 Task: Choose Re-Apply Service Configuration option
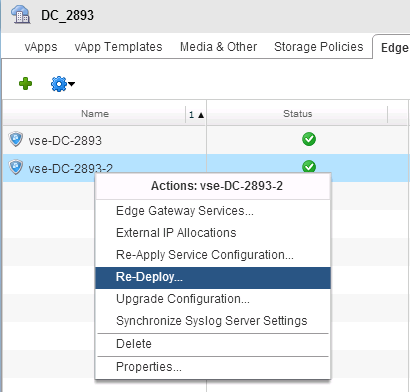[x=213, y=255]
